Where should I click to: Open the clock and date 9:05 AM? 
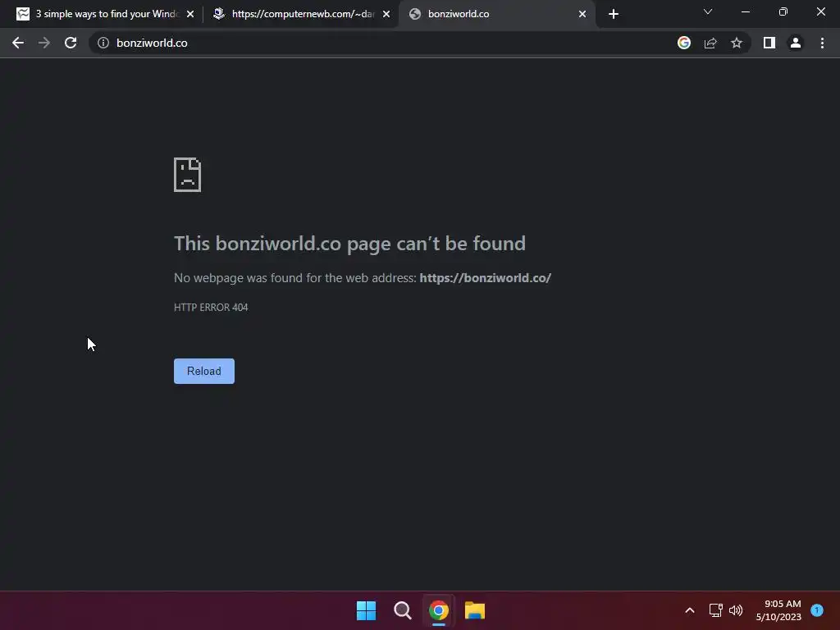click(x=778, y=610)
